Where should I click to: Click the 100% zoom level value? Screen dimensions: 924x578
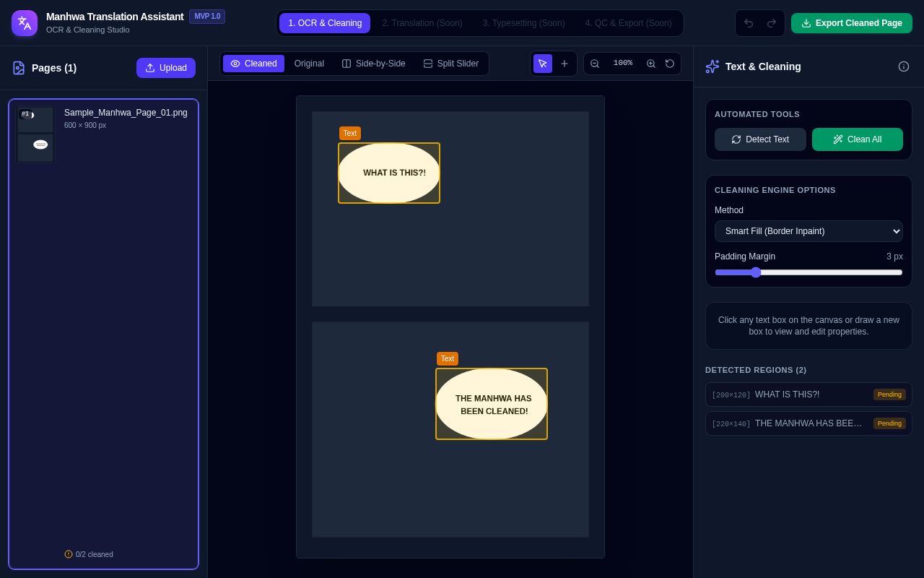[x=623, y=64]
